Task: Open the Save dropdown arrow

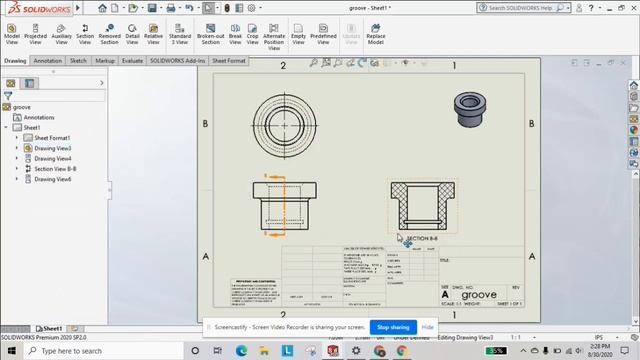Action: pos(160,8)
